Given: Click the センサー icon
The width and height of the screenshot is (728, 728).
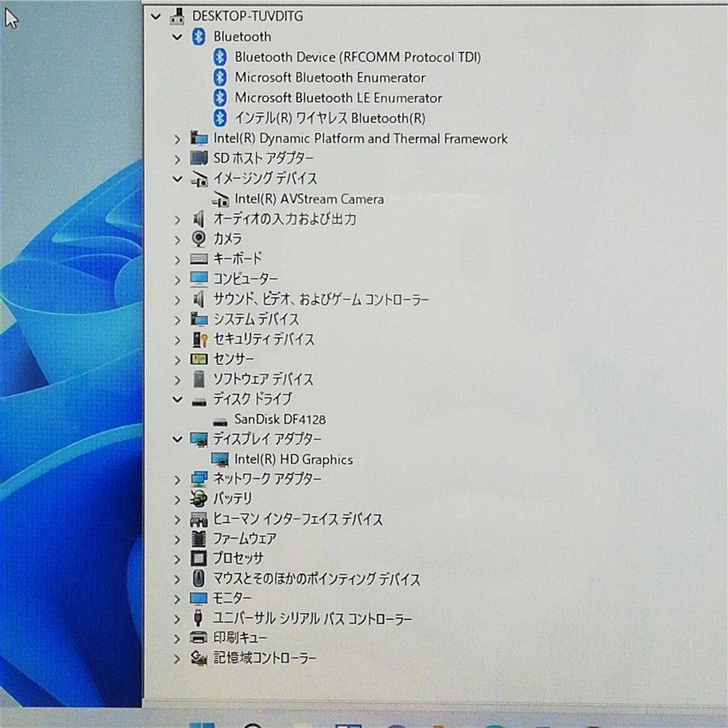Looking at the screenshot, I should [199, 359].
